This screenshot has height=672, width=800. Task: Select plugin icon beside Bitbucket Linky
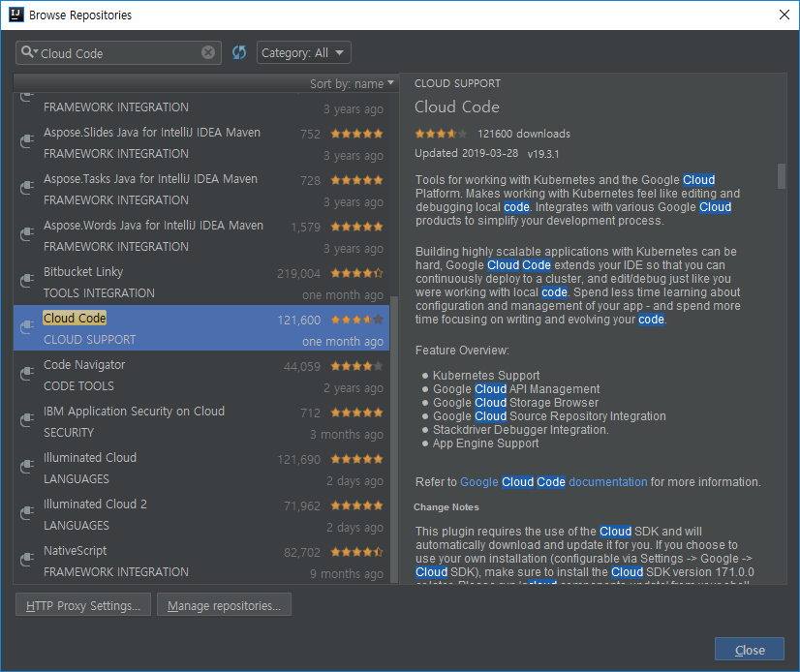coord(27,280)
